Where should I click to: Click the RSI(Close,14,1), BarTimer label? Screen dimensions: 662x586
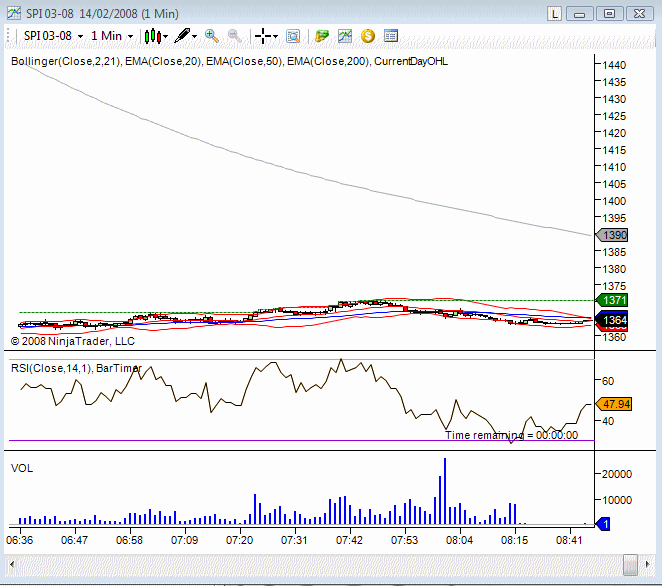tap(76, 368)
